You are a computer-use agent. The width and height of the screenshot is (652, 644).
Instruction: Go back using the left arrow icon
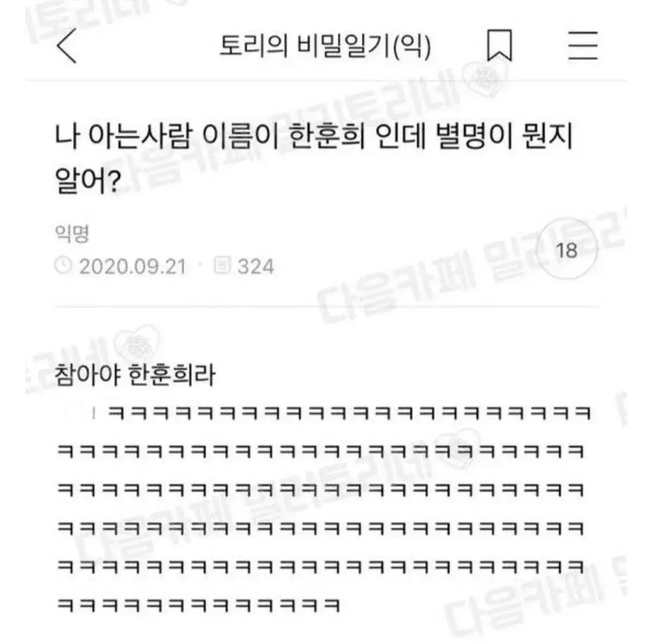point(66,46)
